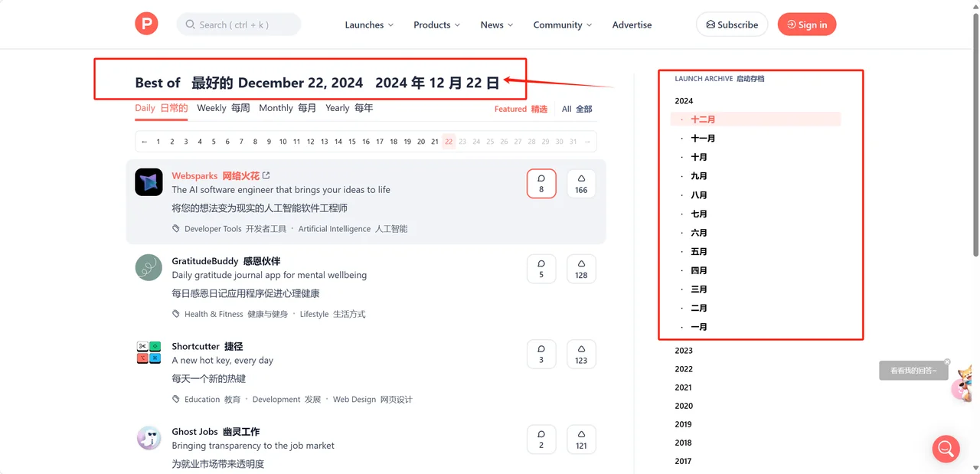Open the Ghost Jobs title link
This screenshot has height=474, width=980.
215,431
